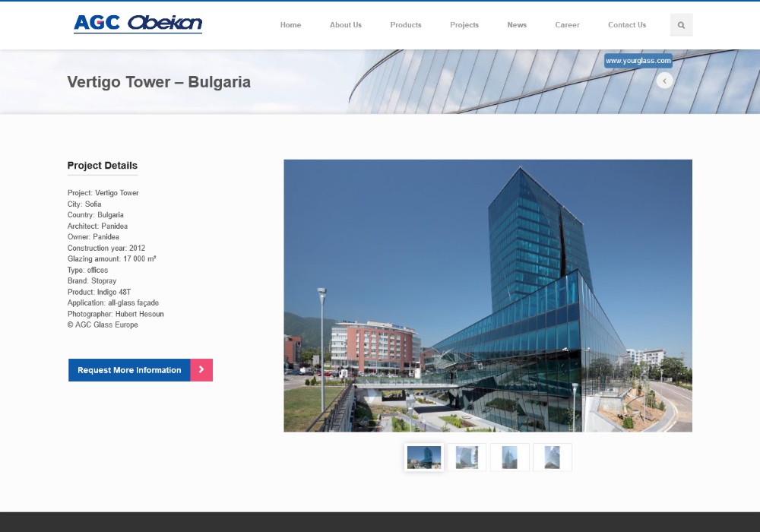Click the 'Type: offices' line
Image resolution: width=760 pixels, height=532 pixels.
click(x=87, y=270)
